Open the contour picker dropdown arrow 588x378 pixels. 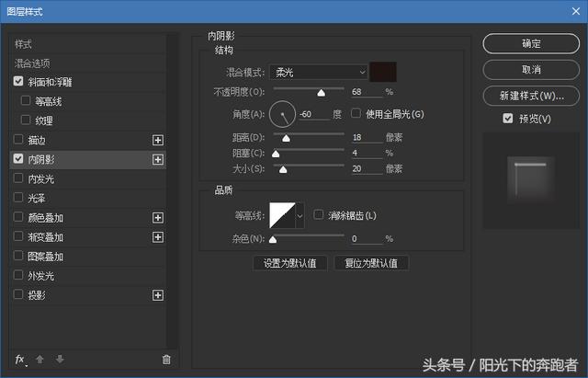click(300, 216)
